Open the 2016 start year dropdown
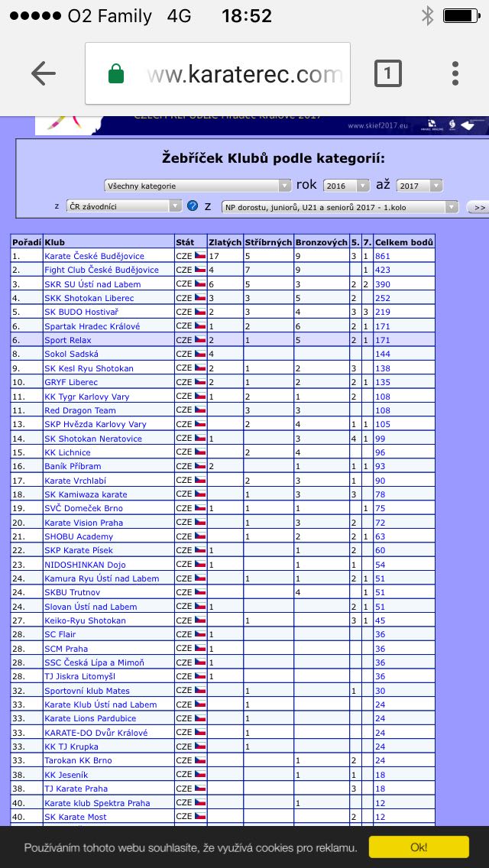Image resolution: width=489 pixels, height=868 pixels. 346,186
